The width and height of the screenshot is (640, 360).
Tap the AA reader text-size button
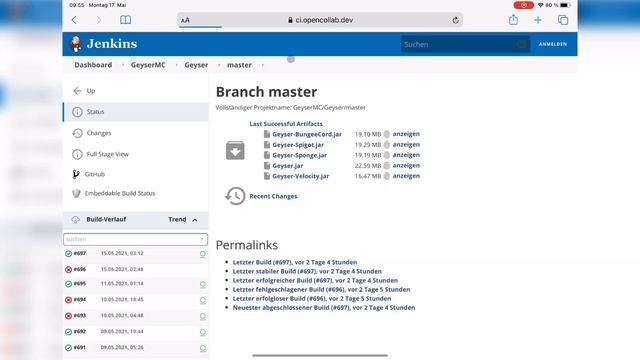(185, 20)
